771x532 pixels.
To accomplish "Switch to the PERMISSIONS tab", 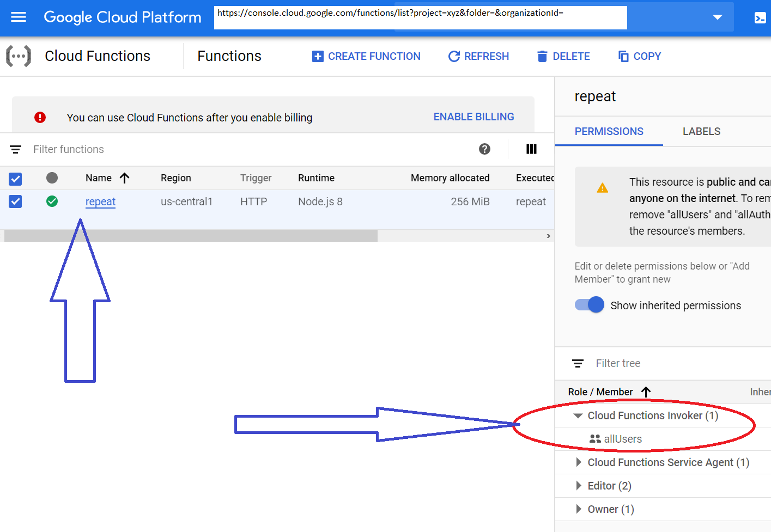I will tap(609, 131).
